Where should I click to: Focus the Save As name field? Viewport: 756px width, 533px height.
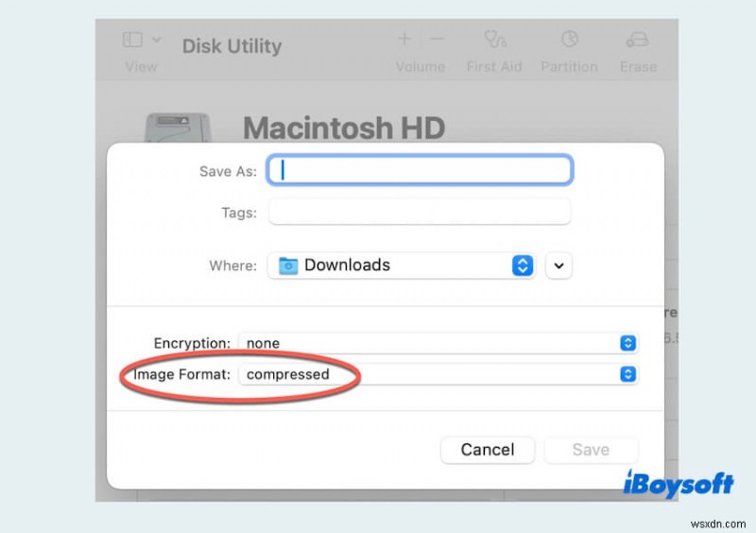pyautogui.click(x=420, y=170)
